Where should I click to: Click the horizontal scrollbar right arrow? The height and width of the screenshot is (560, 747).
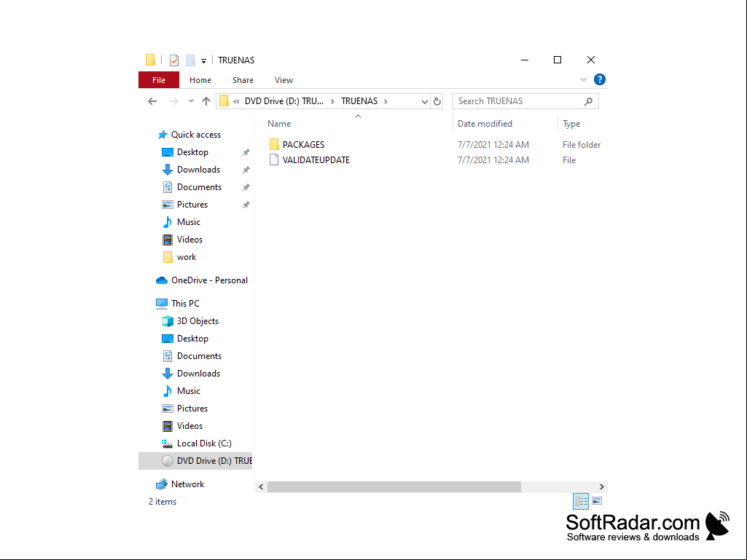602,486
